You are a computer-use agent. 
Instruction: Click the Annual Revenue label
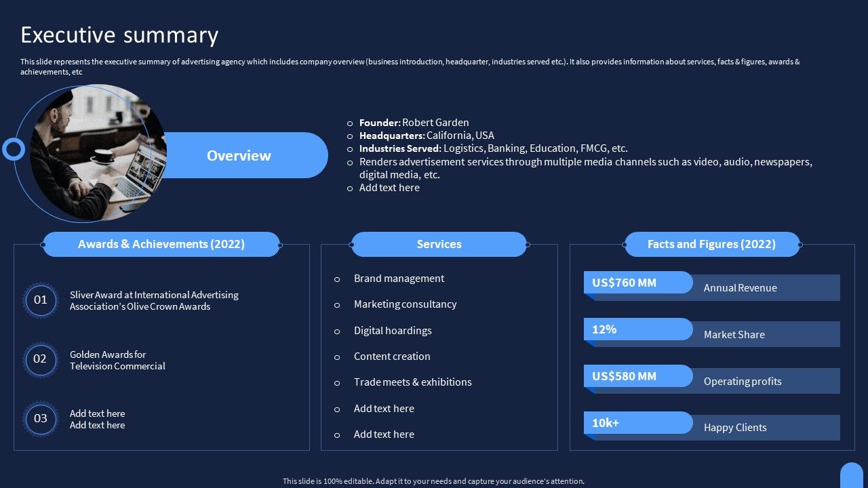741,288
